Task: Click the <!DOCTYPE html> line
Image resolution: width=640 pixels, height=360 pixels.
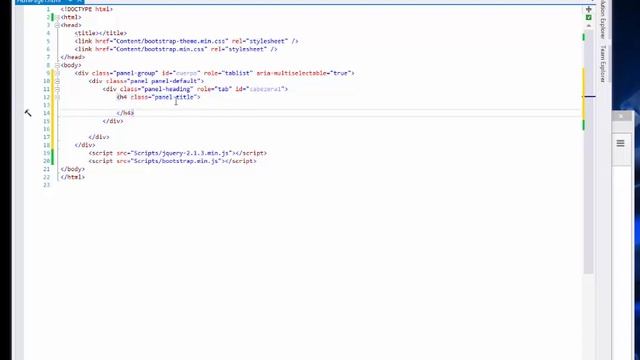Action: [87, 9]
